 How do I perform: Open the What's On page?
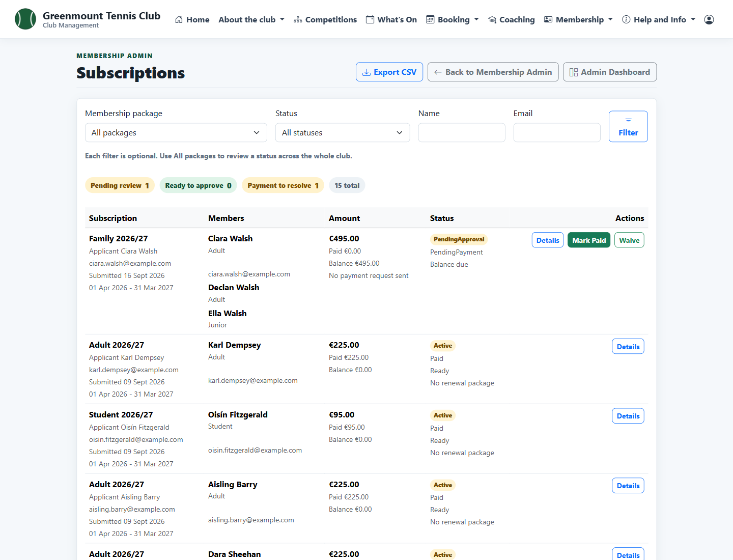(391, 20)
